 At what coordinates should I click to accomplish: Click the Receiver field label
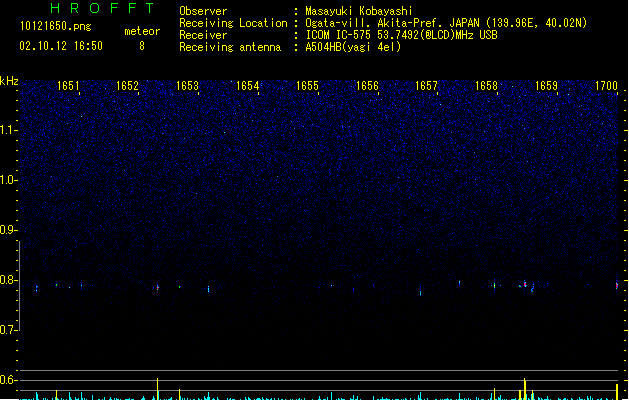coord(203,35)
